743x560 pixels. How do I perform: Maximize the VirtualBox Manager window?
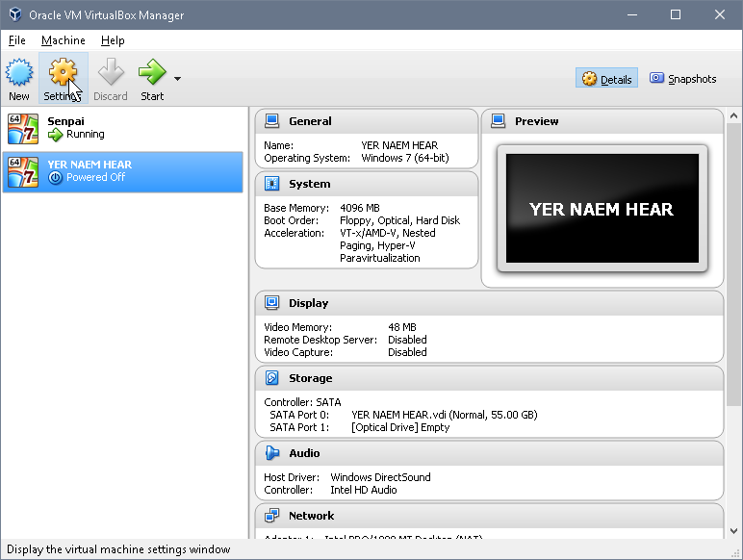click(676, 14)
